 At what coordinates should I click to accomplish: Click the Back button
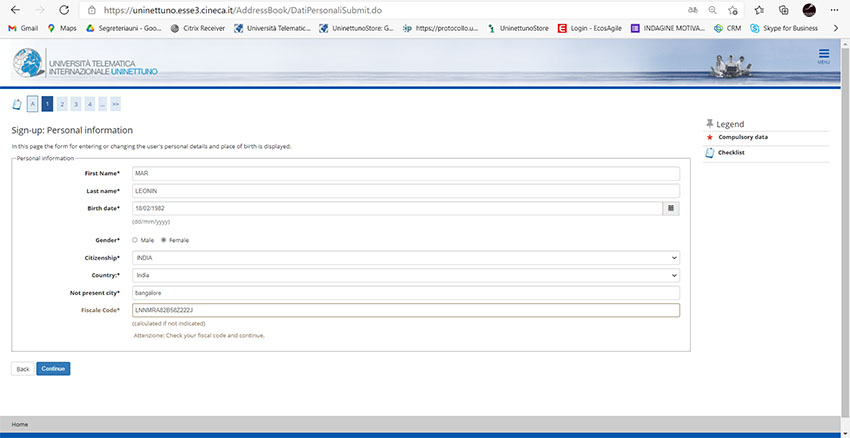(22, 369)
